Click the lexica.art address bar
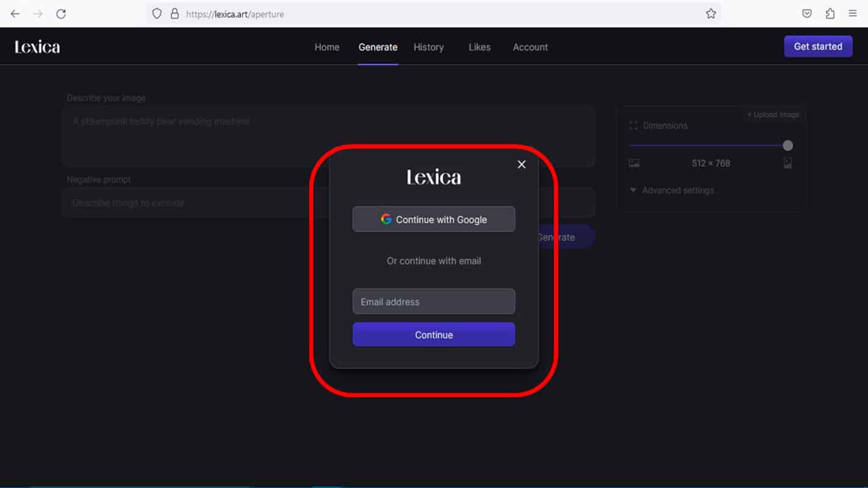Viewport: 868px width, 488px height. point(433,13)
